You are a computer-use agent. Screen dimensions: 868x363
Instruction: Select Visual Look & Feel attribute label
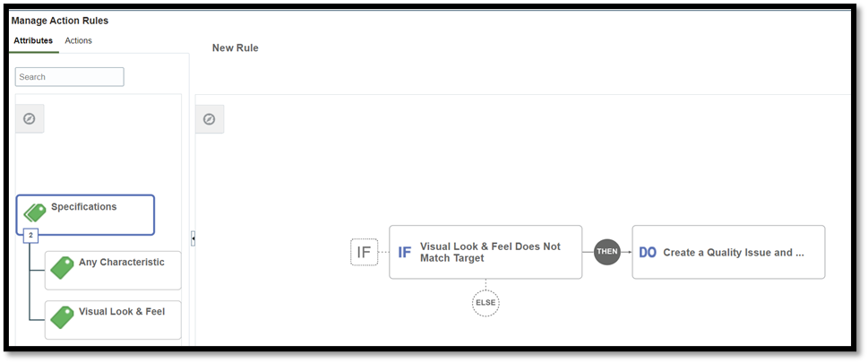[x=122, y=310]
